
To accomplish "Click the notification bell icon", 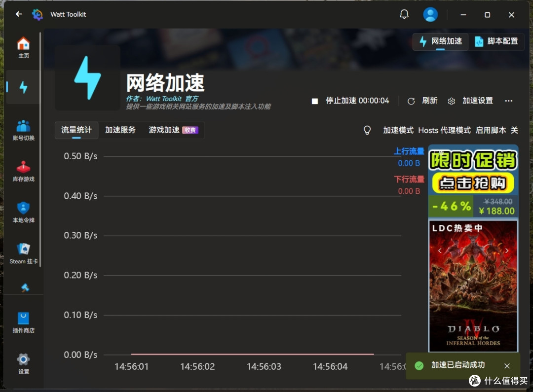I will point(404,14).
